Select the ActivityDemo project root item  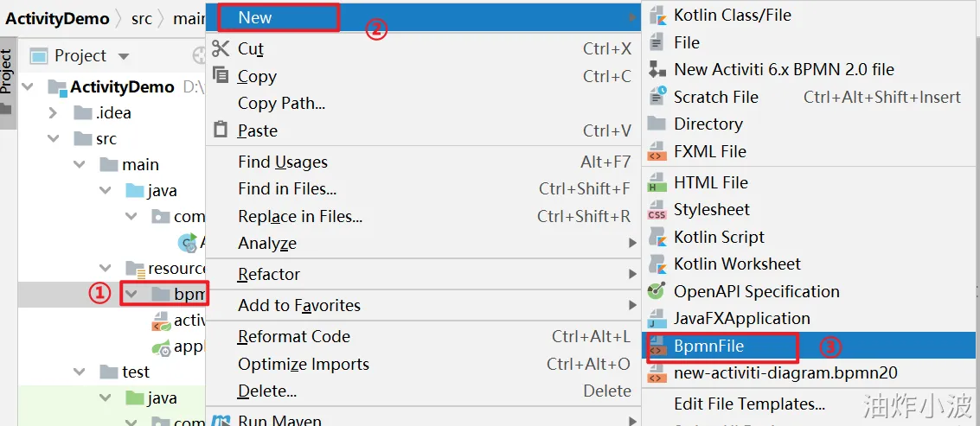click(122, 86)
